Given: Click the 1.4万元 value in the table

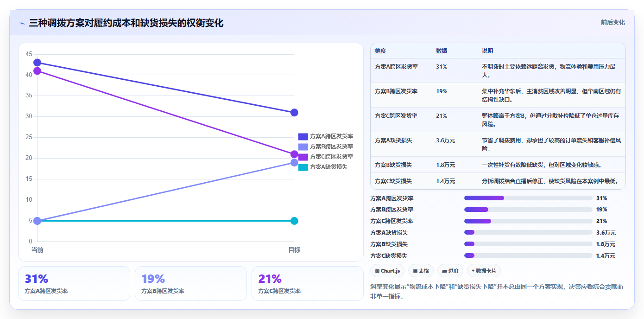Looking at the screenshot, I should [446, 181].
